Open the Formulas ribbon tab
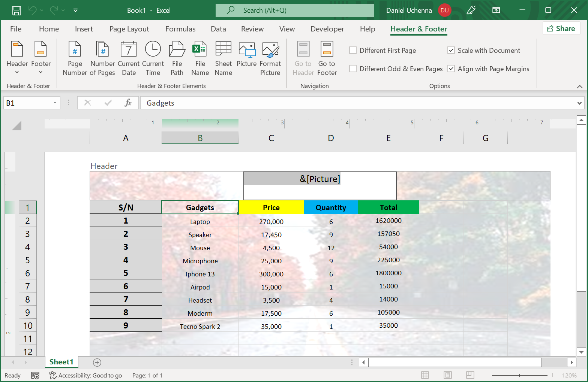Viewport: 588px width, 382px height. point(180,29)
